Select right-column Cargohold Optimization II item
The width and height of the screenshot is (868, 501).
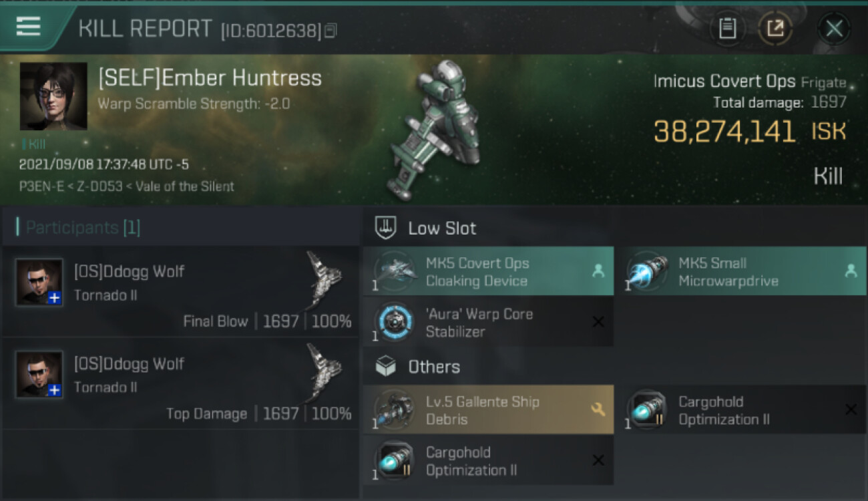pos(740,409)
